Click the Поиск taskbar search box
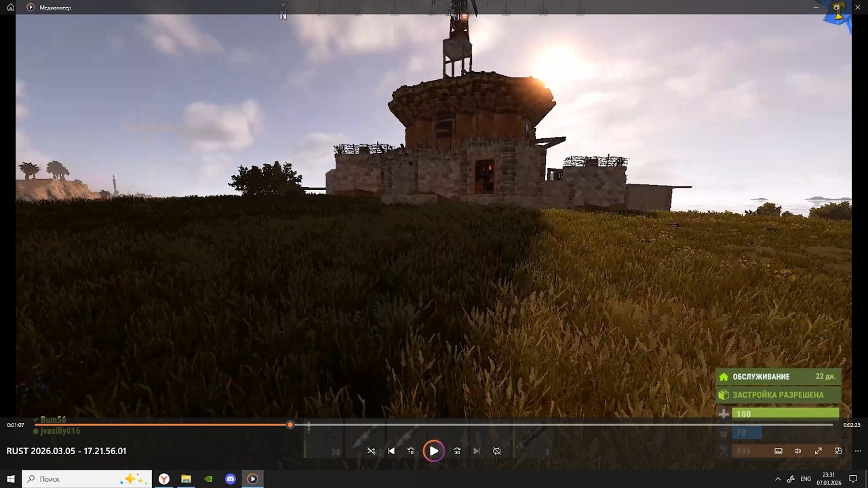 pos(87,479)
